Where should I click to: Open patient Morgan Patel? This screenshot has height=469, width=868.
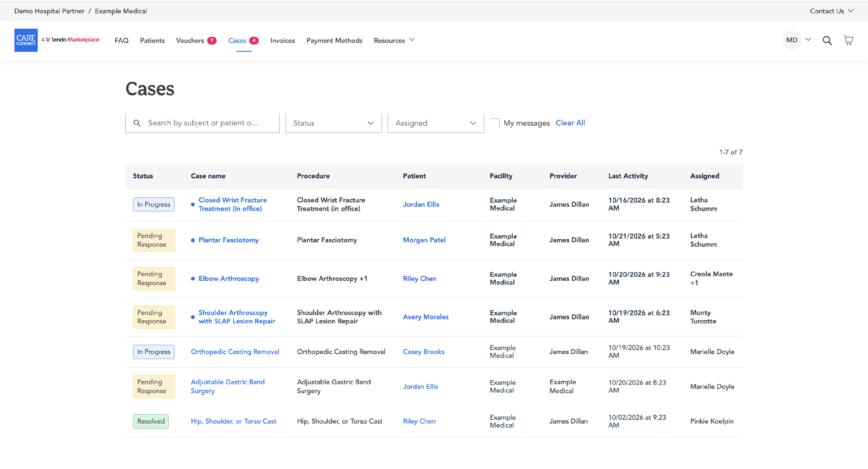pyautogui.click(x=424, y=240)
